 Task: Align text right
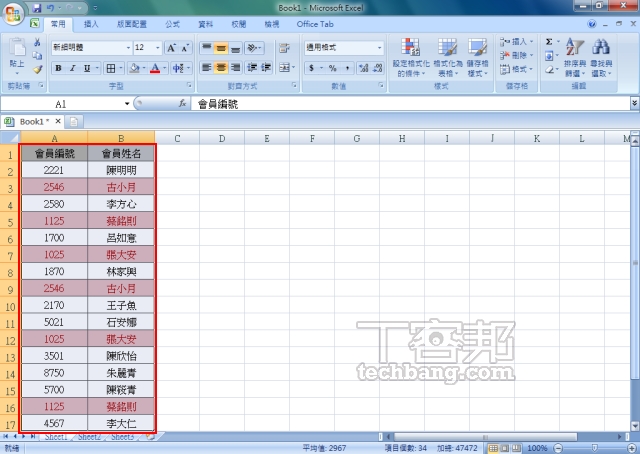point(235,67)
